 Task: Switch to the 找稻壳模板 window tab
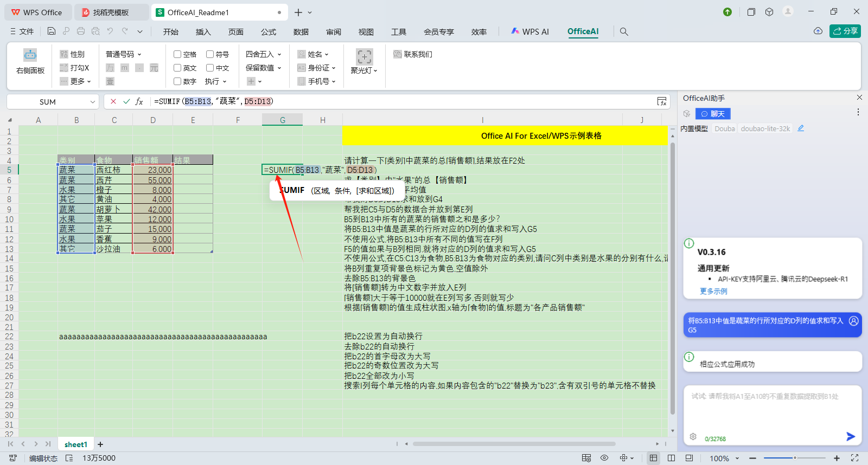111,12
